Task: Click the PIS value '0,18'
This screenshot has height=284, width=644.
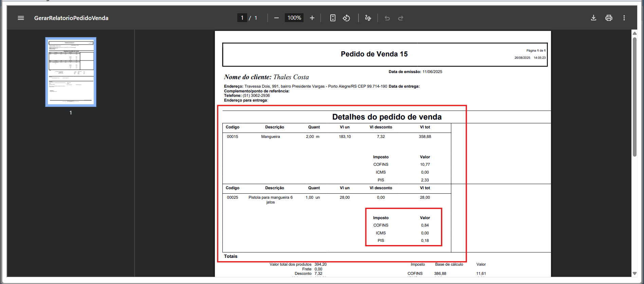Action: coord(425,241)
